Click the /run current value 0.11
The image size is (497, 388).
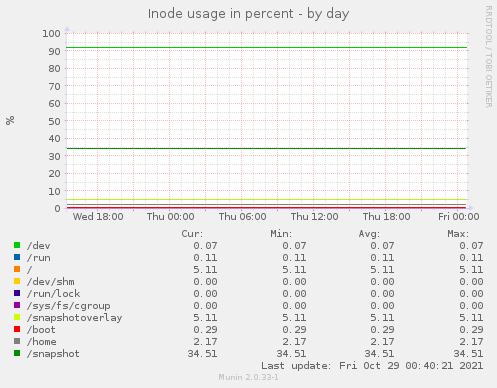(x=205, y=258)
